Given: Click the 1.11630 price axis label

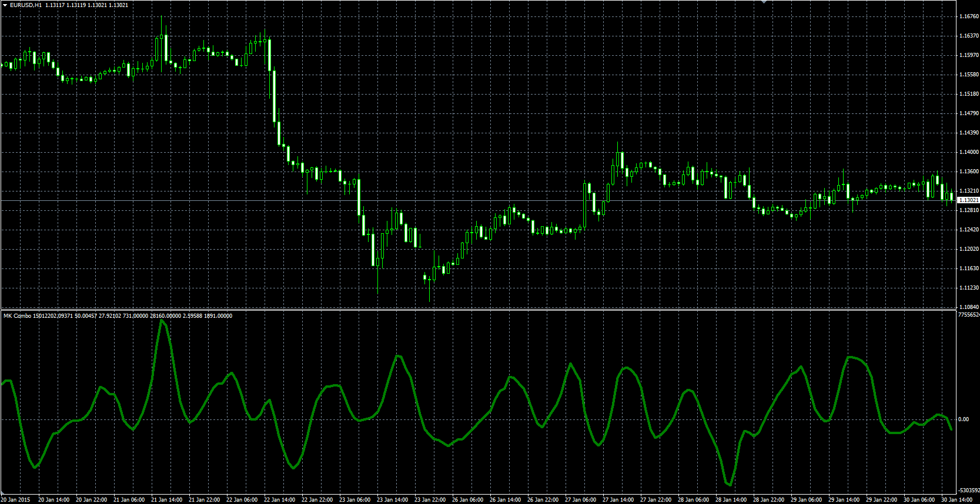Looking at the screenshot, I should [x=969, y=268].
